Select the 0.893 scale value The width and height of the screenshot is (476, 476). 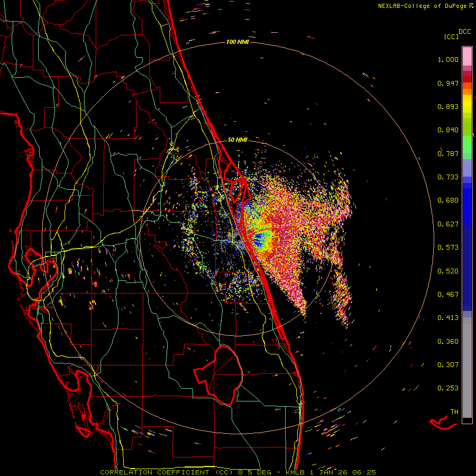[x=448, y=106]
